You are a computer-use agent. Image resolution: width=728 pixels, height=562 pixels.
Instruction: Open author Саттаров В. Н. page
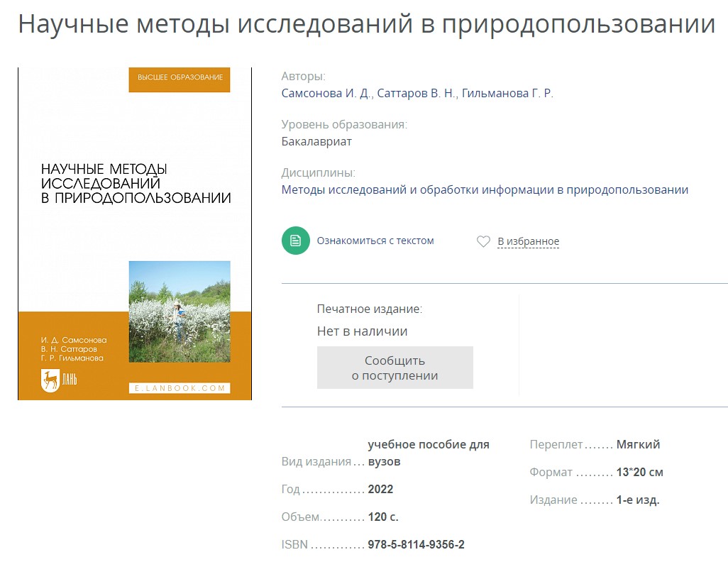[x=416, y=94]
